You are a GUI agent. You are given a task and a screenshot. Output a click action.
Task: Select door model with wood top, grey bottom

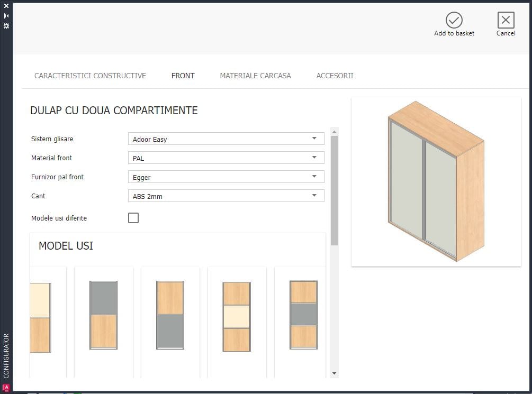pos(170,315)
